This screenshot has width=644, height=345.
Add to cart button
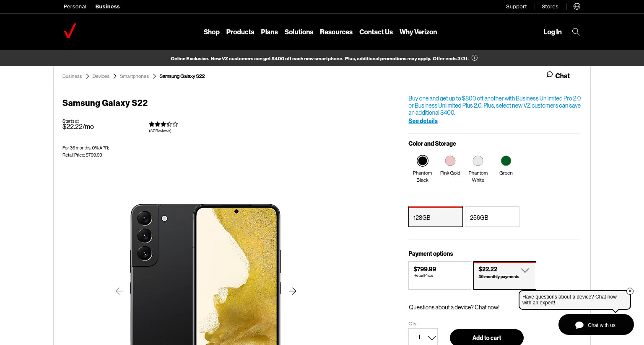pos(487,337)
